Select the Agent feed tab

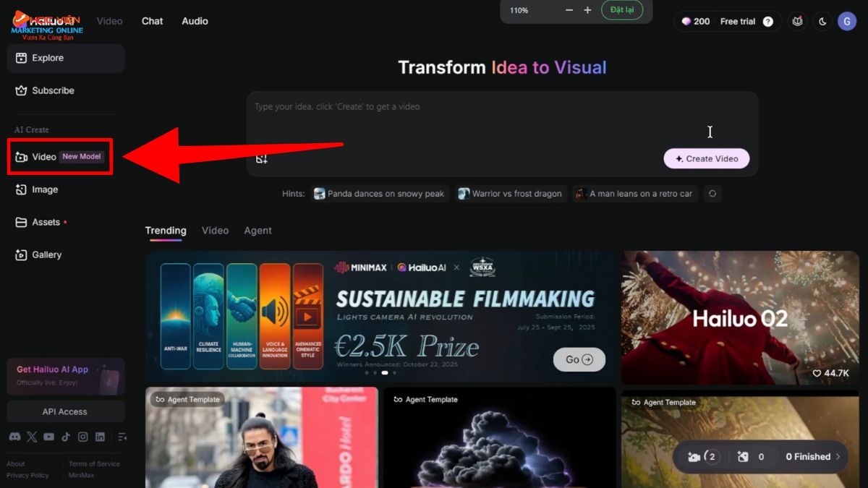click(258, 231)
